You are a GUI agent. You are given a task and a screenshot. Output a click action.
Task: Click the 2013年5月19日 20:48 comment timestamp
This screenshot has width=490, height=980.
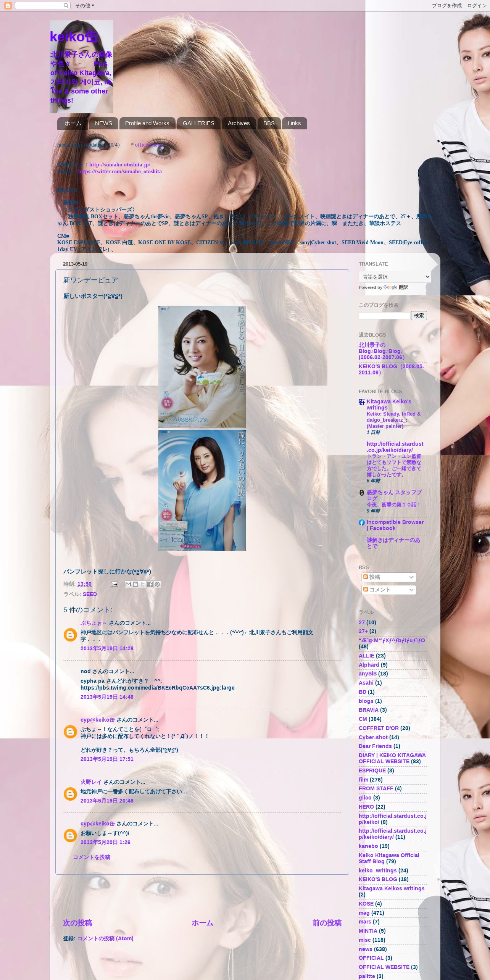point(107,801)
